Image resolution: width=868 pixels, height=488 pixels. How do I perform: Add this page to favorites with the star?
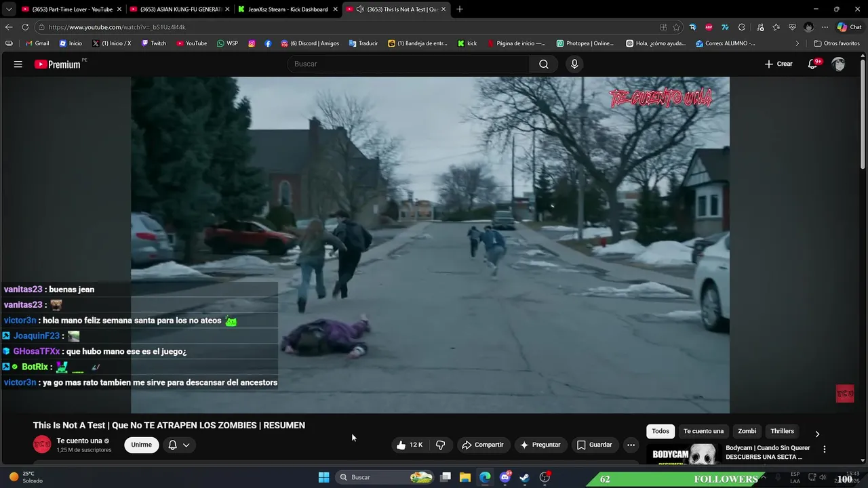point(676,27)
